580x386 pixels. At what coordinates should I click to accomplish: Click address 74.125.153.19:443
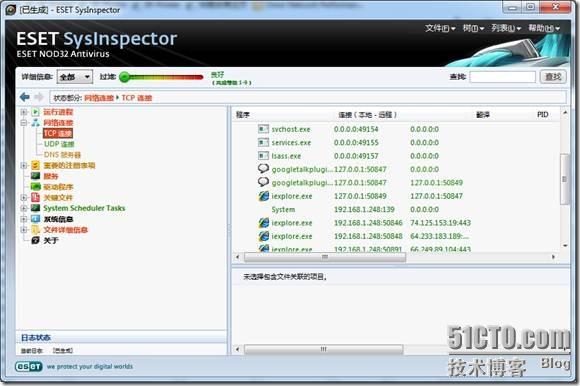(440, 223)
